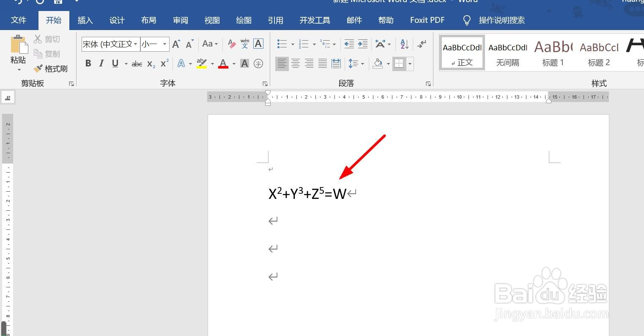Decrease the paragraph indent
The image size is (644, 336).
(x=349, y=44)
